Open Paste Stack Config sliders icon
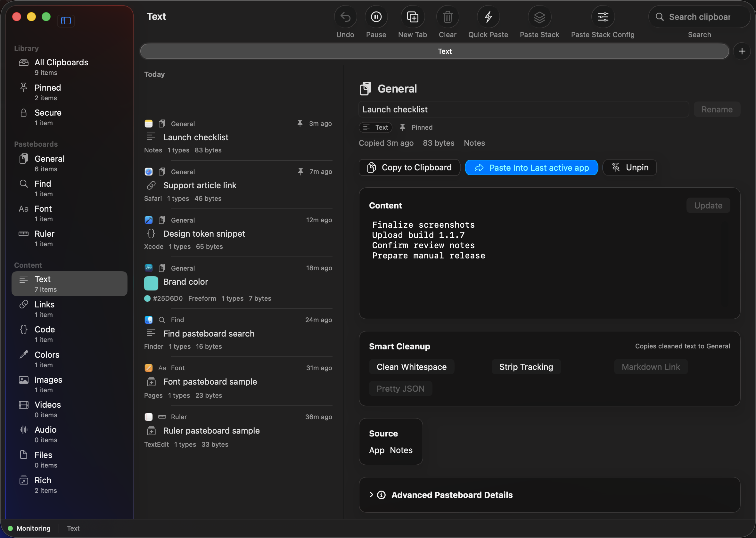The width and height of the screenshot is (756, 538). point(603,17)
